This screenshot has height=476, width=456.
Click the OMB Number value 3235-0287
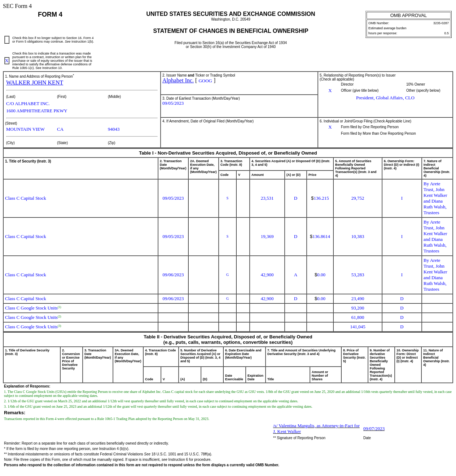click(441, 23)
